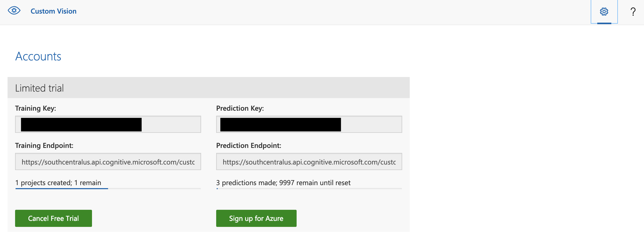The width and height of the screenshot is (644, 245).
Task: Open help with the question mark icon
Action: (633, 12)
